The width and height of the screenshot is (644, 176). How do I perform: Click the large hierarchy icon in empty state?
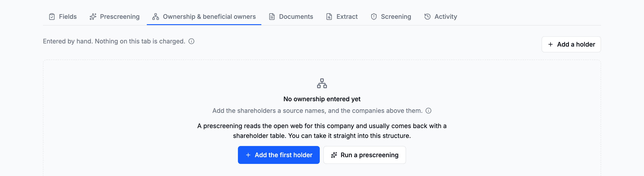[x=322, y=83]
